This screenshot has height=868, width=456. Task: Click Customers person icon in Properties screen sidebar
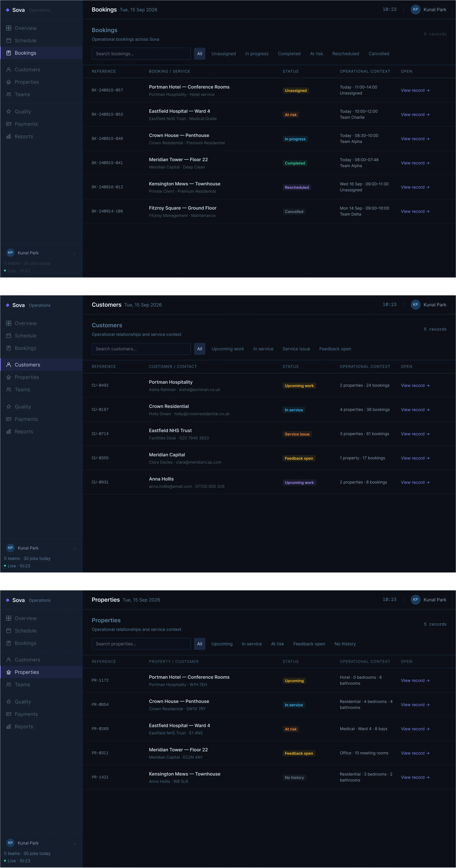tap(9, 660)
